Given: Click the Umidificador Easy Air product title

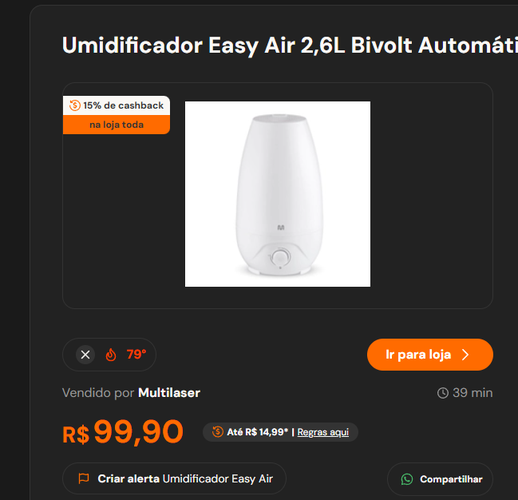Looking at the screenshot, I should point(290,45).
